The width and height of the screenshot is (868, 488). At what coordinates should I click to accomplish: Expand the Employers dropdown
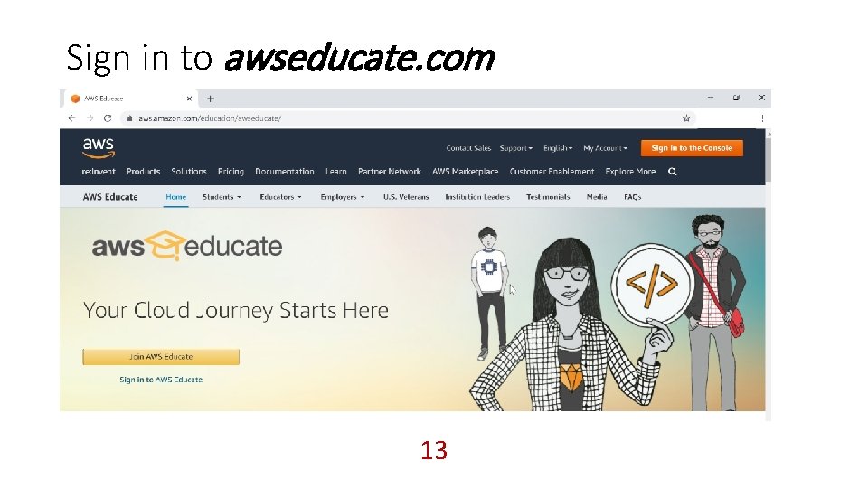click(x=342, y=197)
